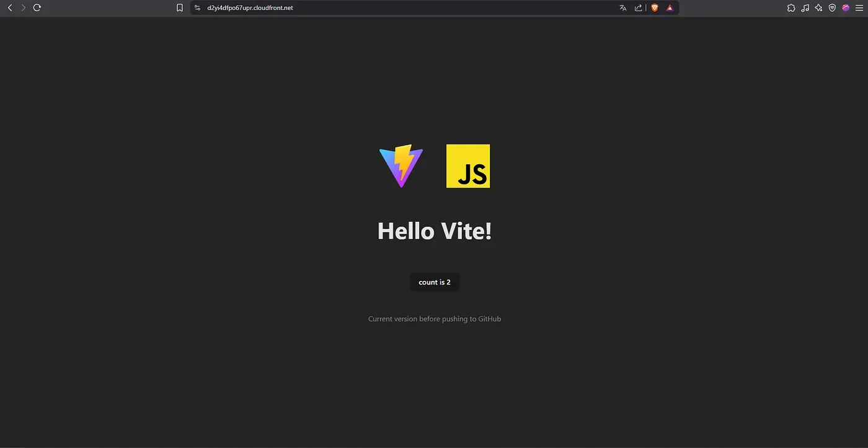Click the Vite lightning bolt logo
Viewport: 868px width, 448px height.
400,165
